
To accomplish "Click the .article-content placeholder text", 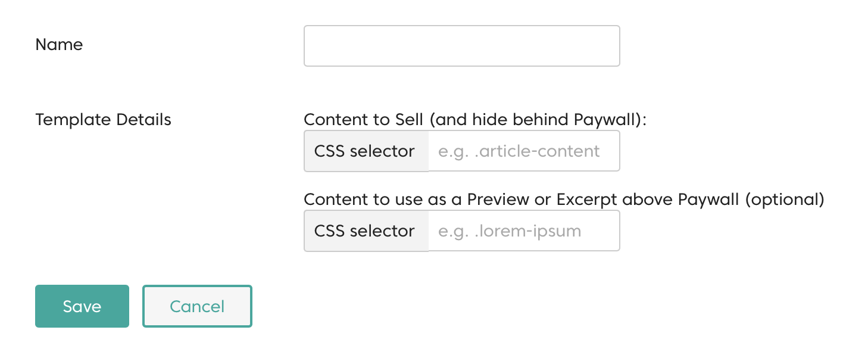I will click(x=519, y=151).
